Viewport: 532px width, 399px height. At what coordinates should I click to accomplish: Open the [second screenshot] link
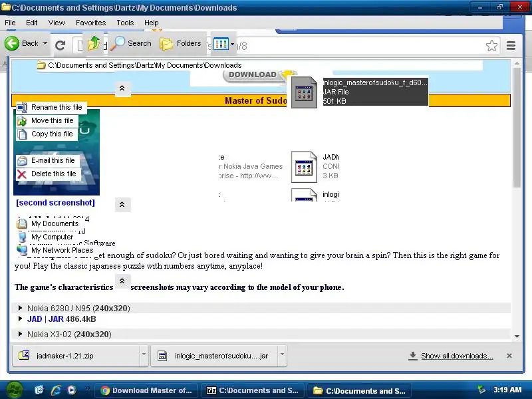tap(55, 203)
